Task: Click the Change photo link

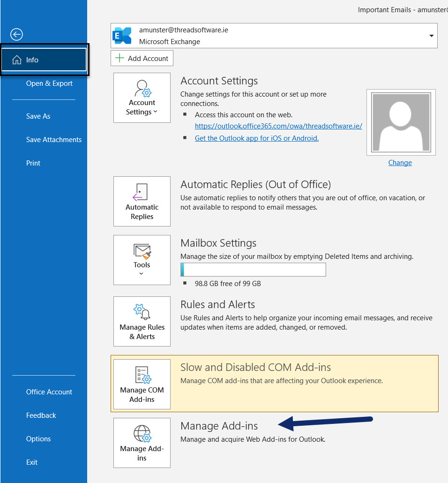Action: [400, 163]
